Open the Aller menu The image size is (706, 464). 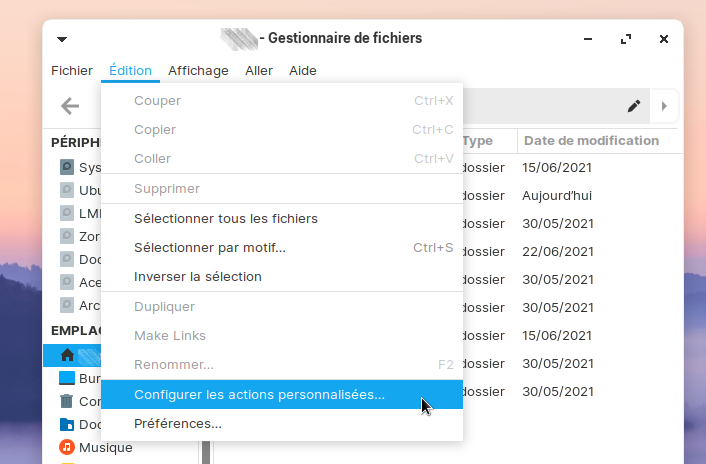259,71
